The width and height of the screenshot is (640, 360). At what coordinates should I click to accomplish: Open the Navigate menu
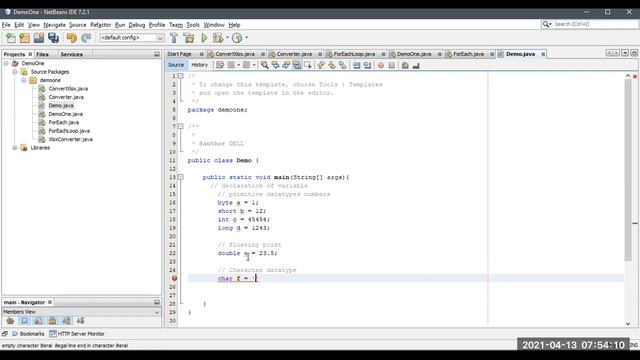click(54, 25)
